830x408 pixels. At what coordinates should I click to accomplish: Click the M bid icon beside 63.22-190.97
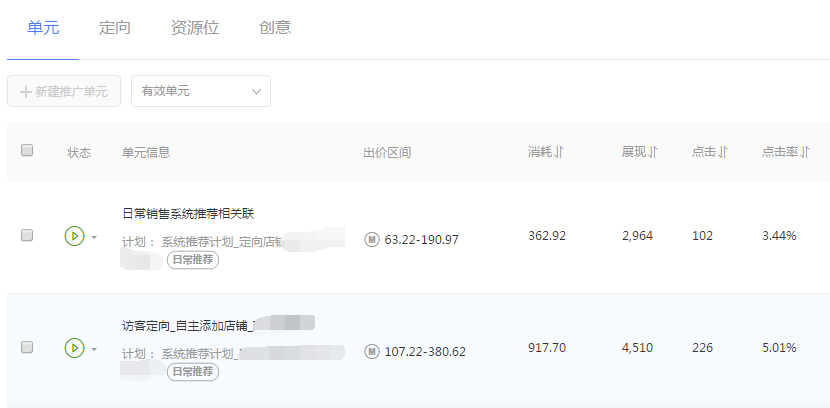pyautogui.click(x=372, y=240)
